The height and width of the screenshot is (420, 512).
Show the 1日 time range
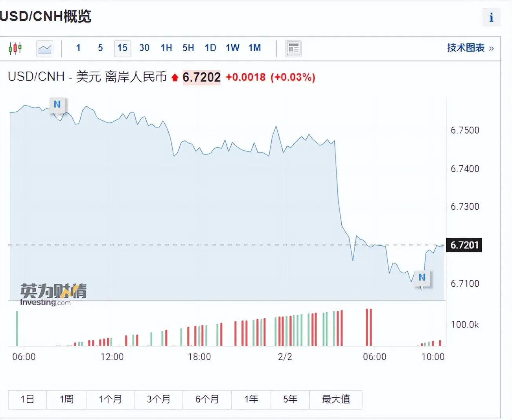click(28, 400)
